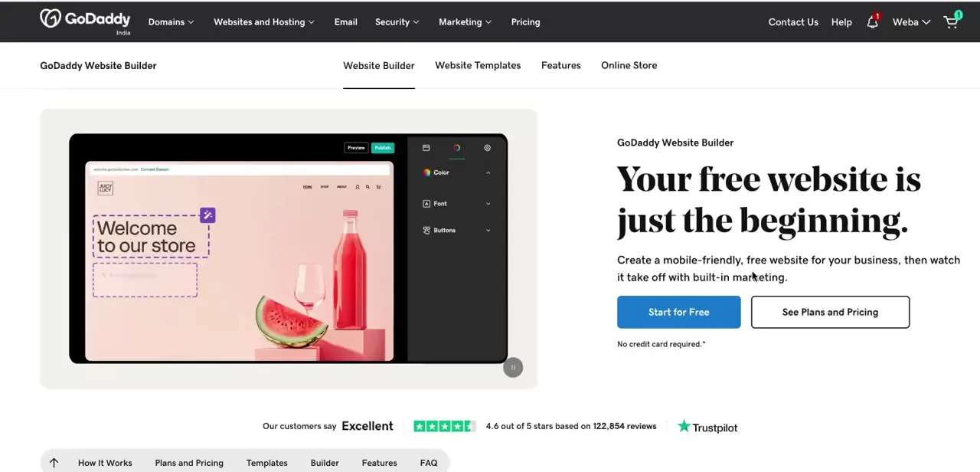Jump to Features anchor in bottom bar
The image size is (980, 472).
pos(380,463)
